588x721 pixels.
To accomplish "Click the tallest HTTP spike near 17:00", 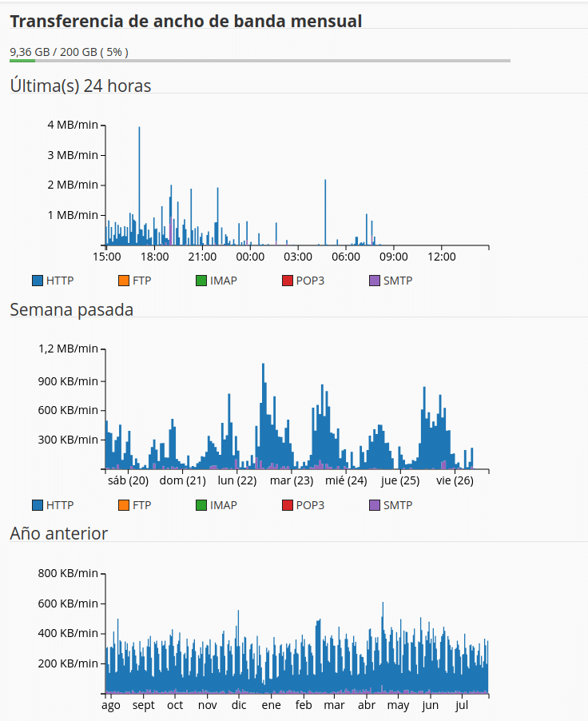I will coord(139,185).
